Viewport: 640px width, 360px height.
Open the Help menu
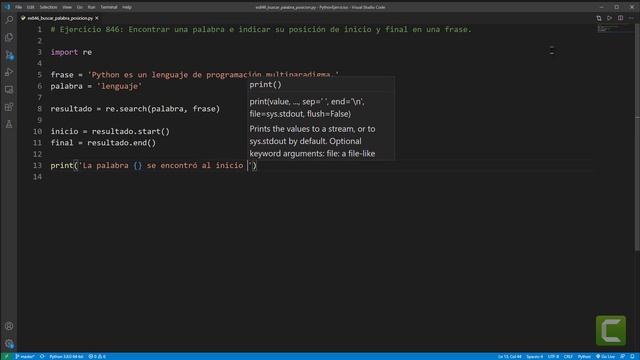point(127,7)
